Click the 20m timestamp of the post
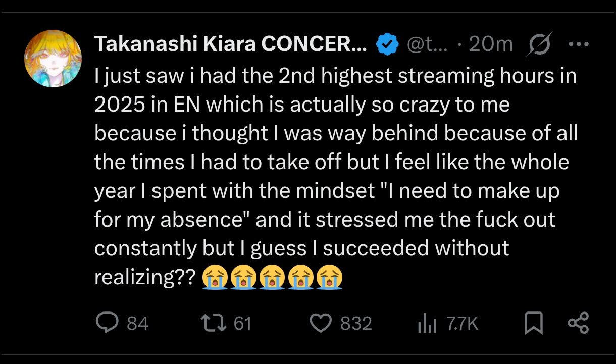Image resolution: width=616 pixels, height=364 pixels. 490,45
